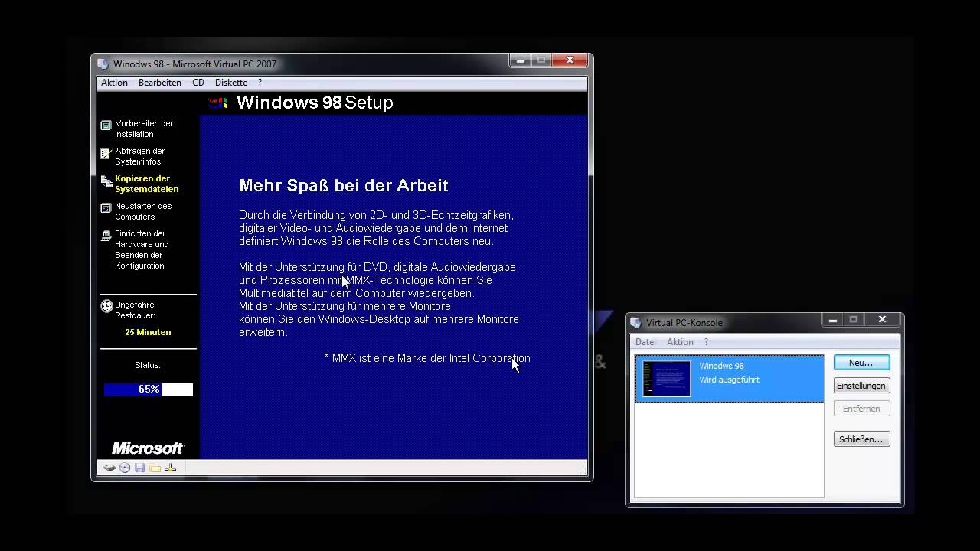Click the 65% setup progress bar
Screen dimensions: 980x551
click(x=149, y=390)
